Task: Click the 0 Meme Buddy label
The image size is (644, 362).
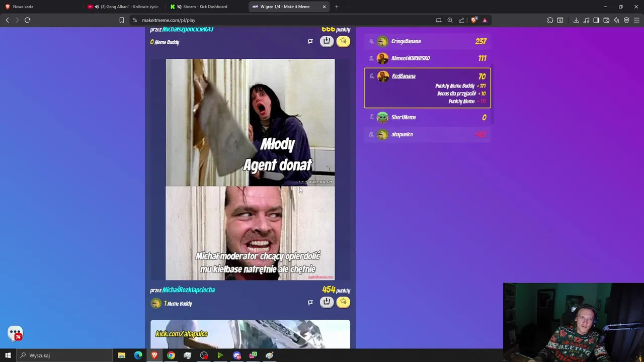Action: [165, 42]
